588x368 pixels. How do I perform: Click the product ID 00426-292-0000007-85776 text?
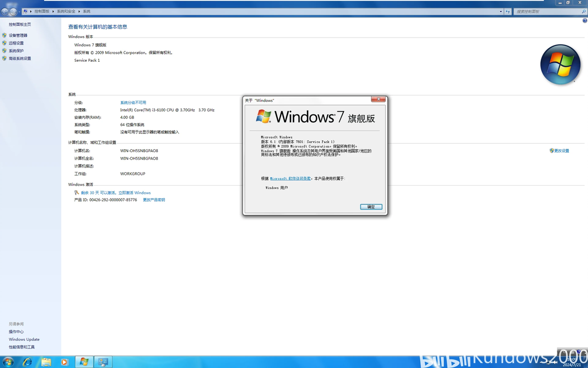pyautogui.click(x=113, y=200)
